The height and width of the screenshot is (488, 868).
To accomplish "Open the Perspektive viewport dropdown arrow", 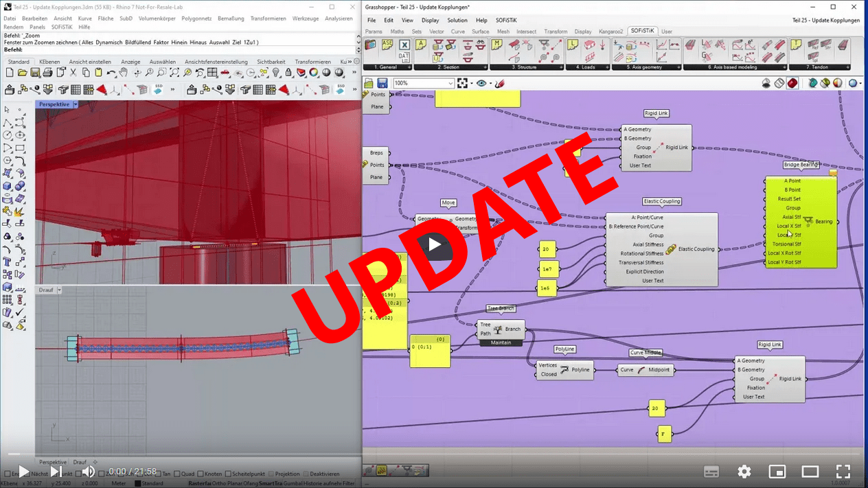I will click(x=76, y=104).
